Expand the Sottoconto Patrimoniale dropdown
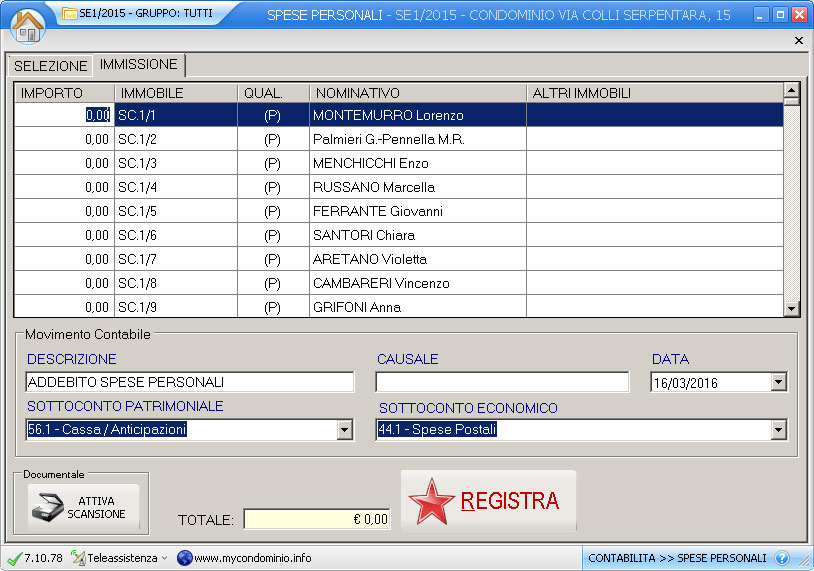 (x=345, y=430)
